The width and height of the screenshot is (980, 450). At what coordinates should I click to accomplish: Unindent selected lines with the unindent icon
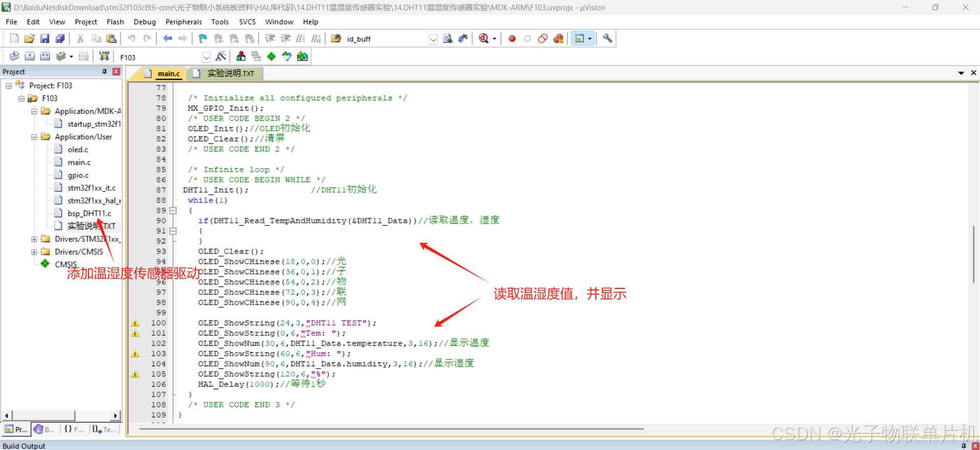pos(285,38)
